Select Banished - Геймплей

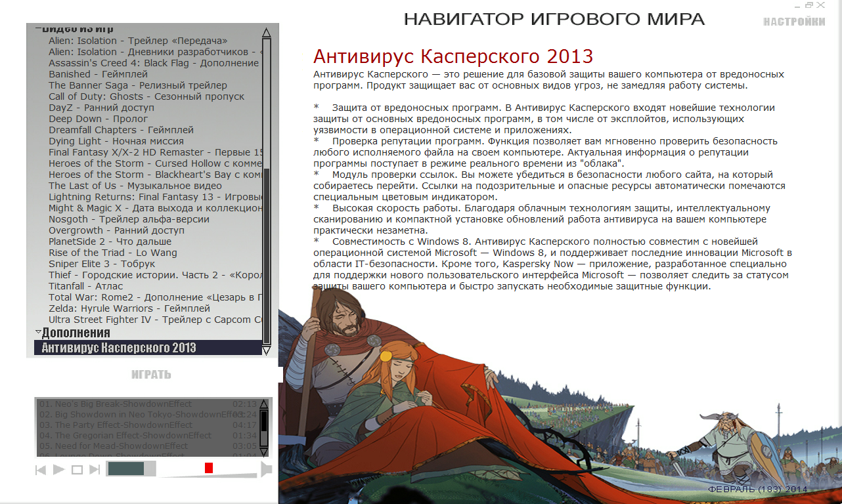98,74
